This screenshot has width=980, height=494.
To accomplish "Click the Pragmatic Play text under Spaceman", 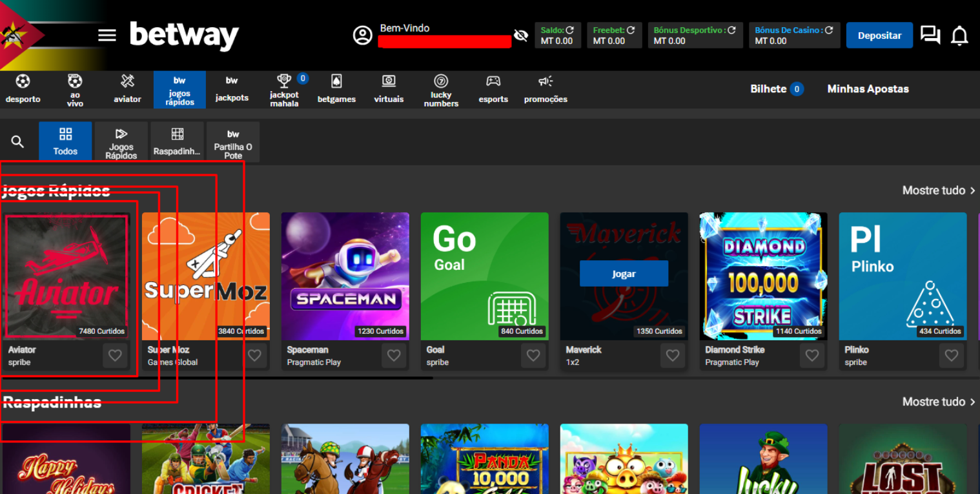I will [x=314, y=362].
